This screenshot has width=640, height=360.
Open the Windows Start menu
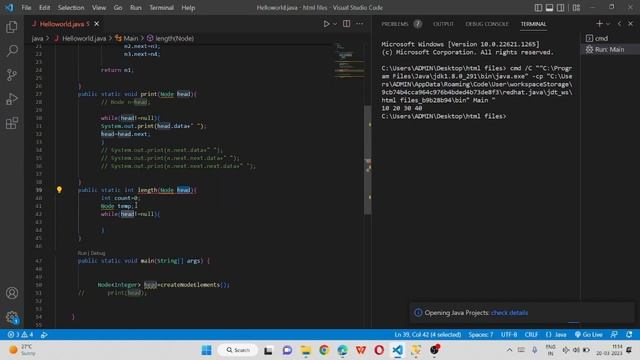click(207, 350)
